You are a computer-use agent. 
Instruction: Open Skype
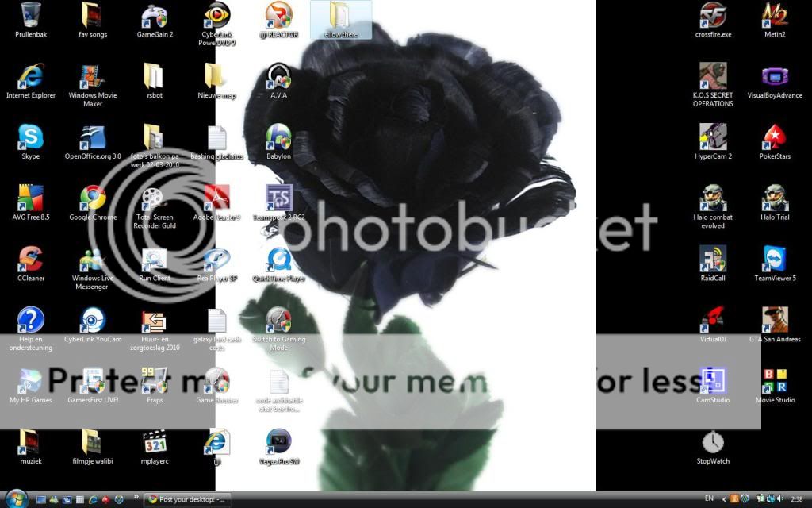pyautogui.click(x=30, y=139)
